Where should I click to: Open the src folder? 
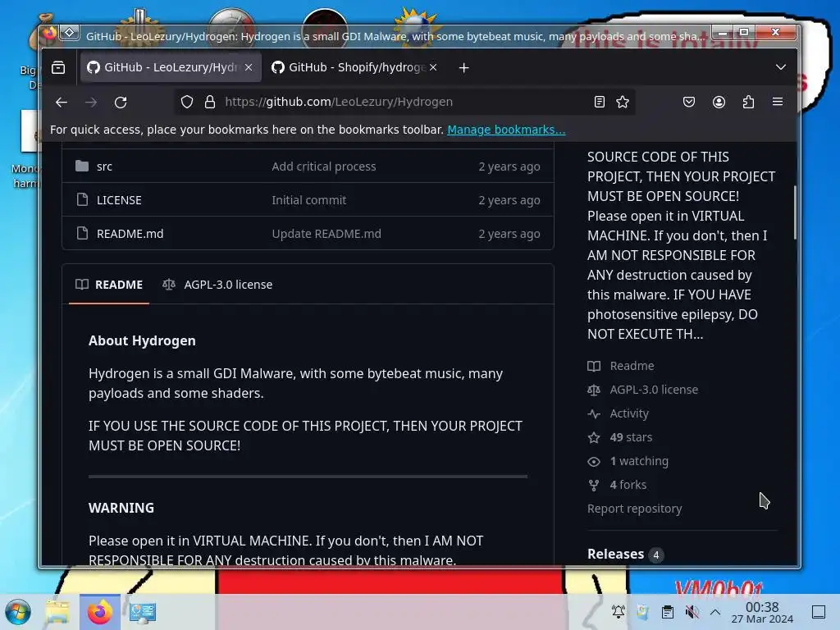coord(104,167)
